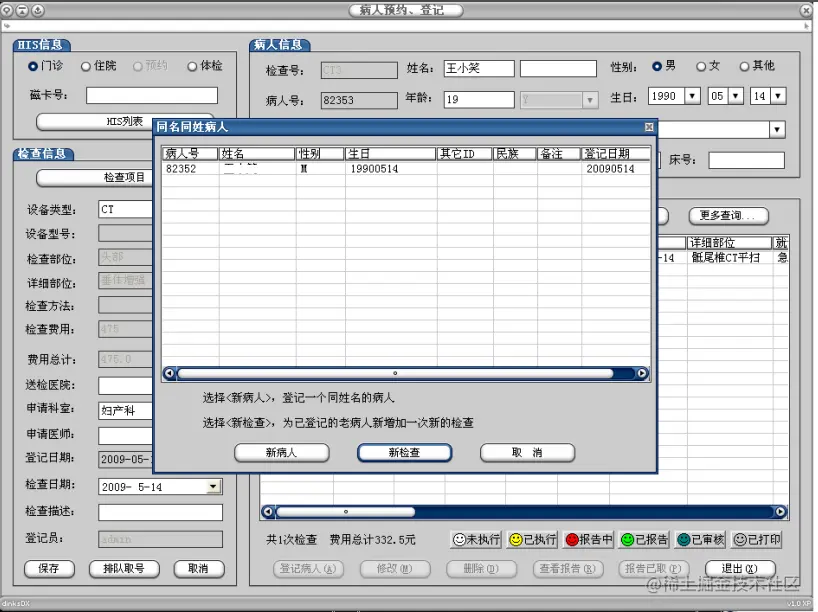Click the 已打印 status smiley icon
The width and height of the screenshot is (818, 612).
pyautogui.click(x=740, y=539)
